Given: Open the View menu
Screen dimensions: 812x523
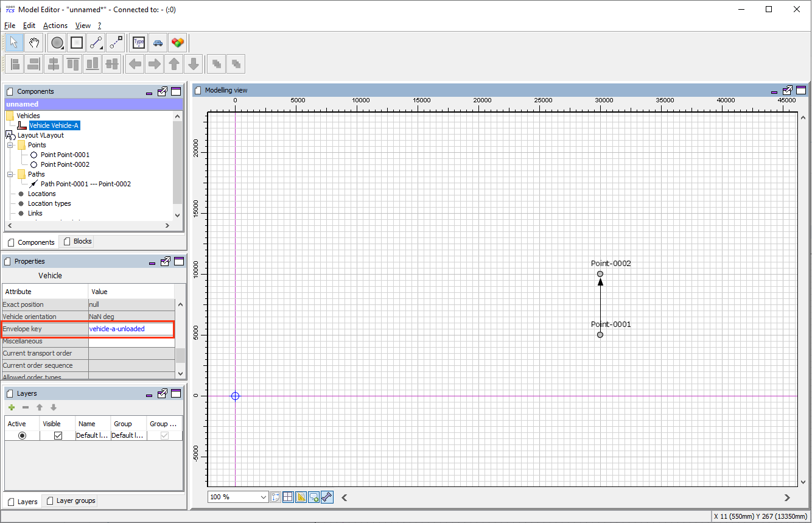Looking at the screenshot, I should tap(83, 26).
